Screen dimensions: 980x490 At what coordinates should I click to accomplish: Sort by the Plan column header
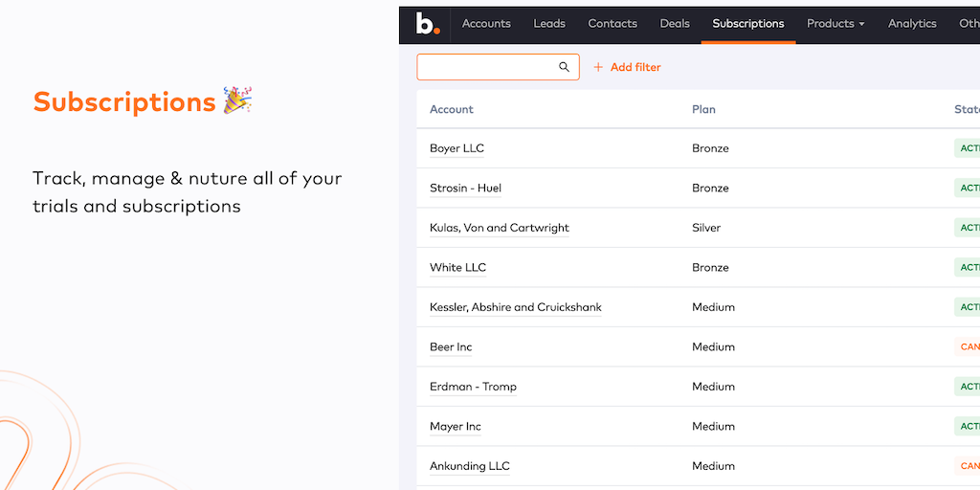703,109
